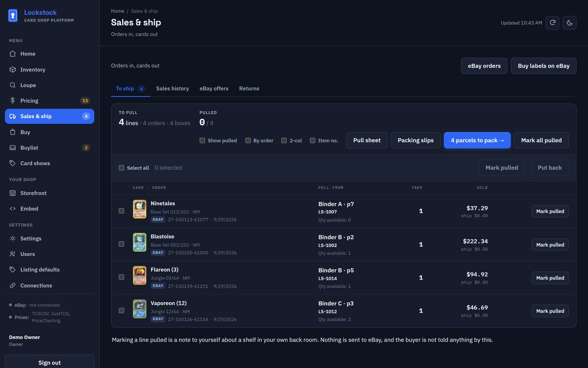The height and width of the screenshot is (368, 588).
Task: Click 4 parcels to pack button
Action: (477, 140)
